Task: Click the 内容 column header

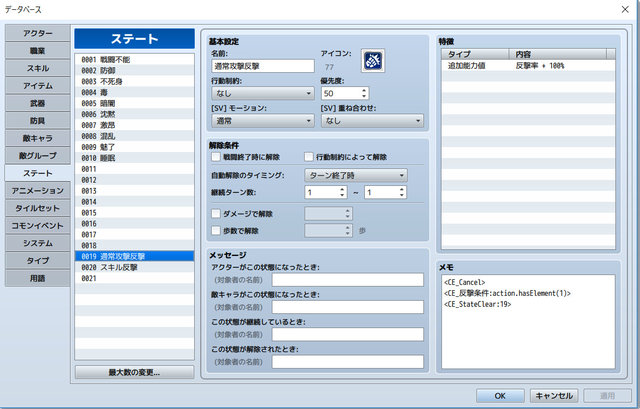Action: click(558, 54)
